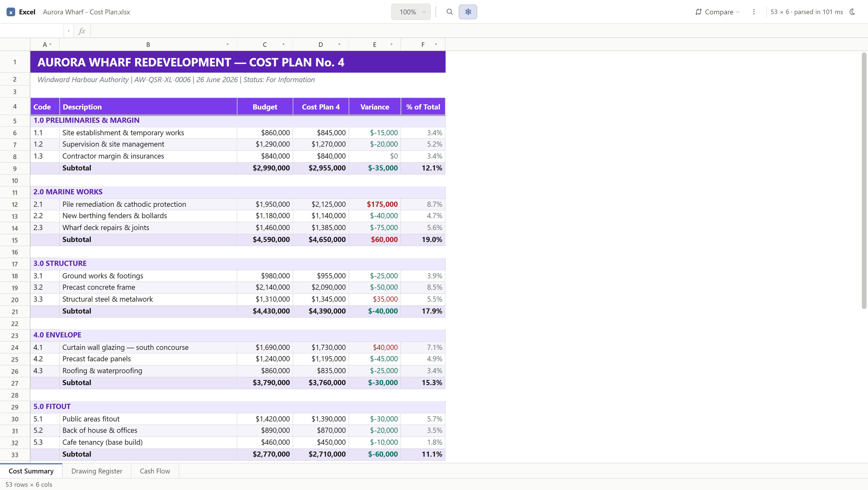
Task: Select the % of Total header cell
Action: 423,107
